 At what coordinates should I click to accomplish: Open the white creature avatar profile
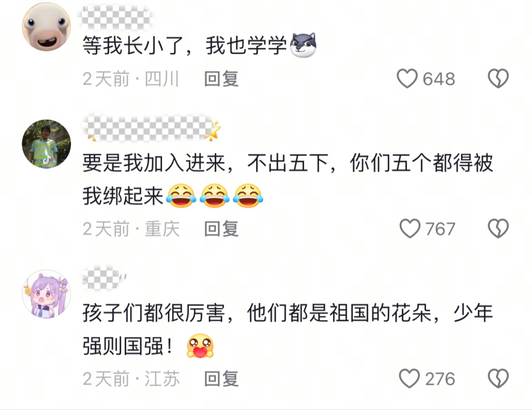pyautogui.click(x=46, y=27)
